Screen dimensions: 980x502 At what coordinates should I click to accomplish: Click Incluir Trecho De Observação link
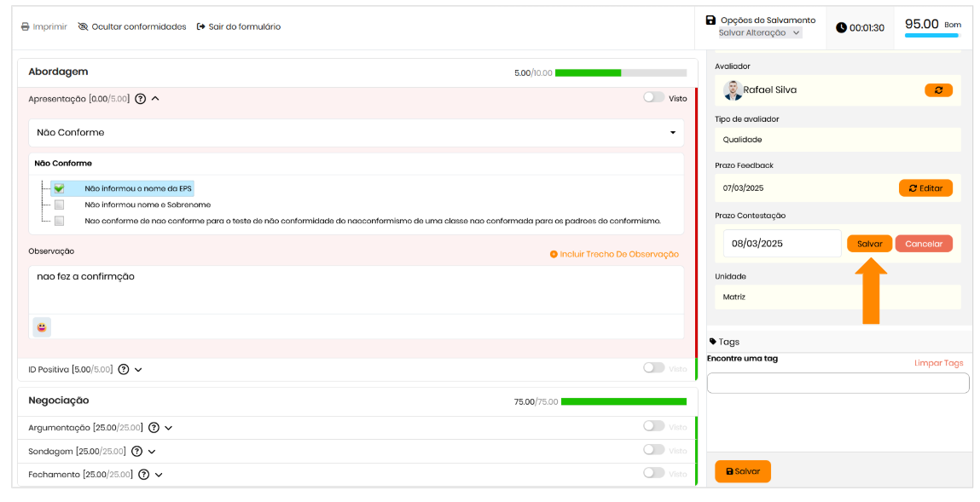614,254
